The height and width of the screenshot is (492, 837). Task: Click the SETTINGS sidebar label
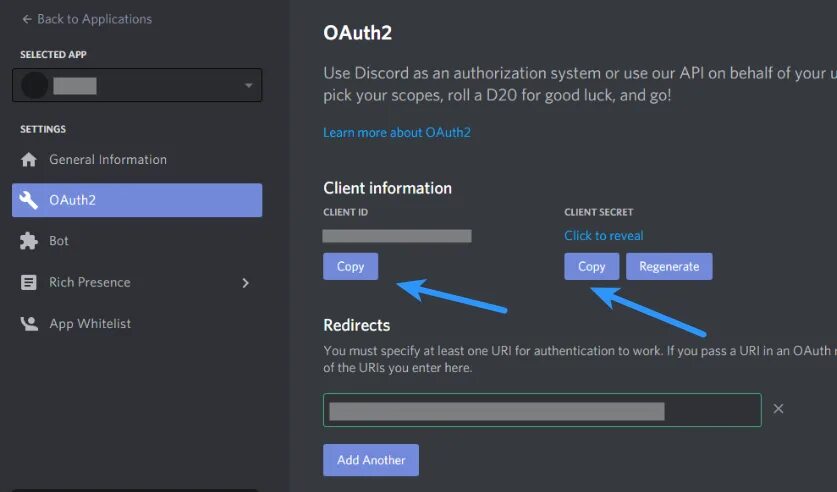point(43,129)
